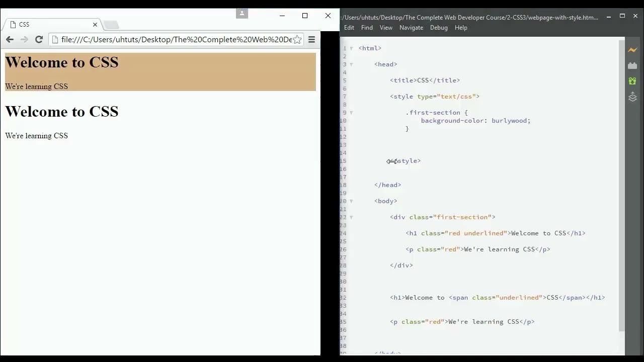Bookmark this page with the star icon
The height and width of the screenshot is (362, 644).
[x=297, y=39]
